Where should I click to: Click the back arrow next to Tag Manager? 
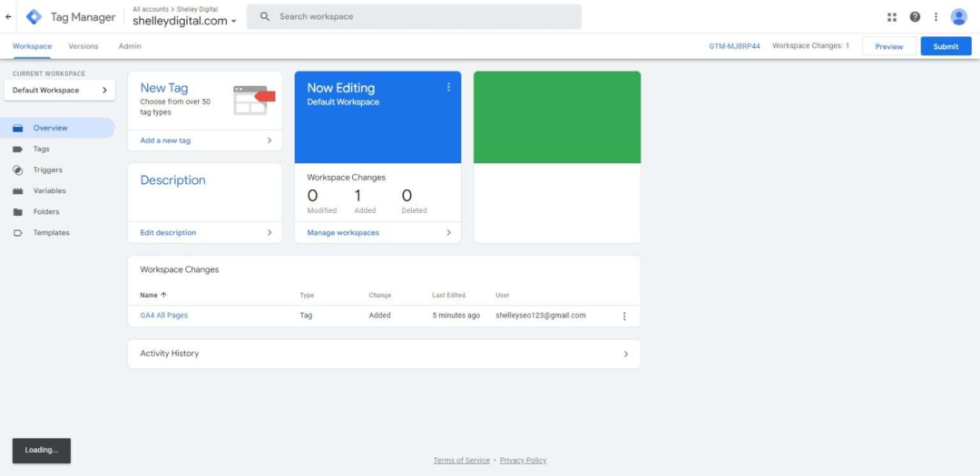8,17
